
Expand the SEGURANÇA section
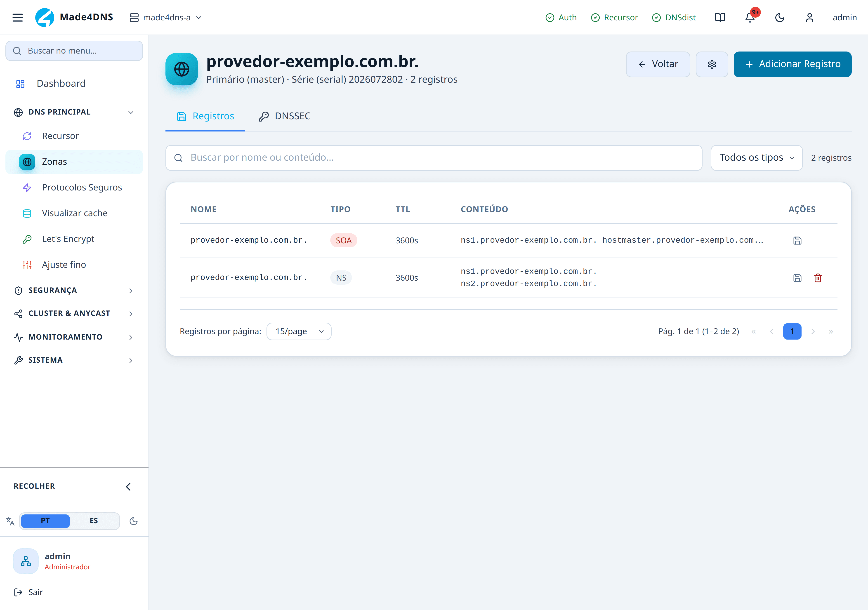(x=74, y=290)
